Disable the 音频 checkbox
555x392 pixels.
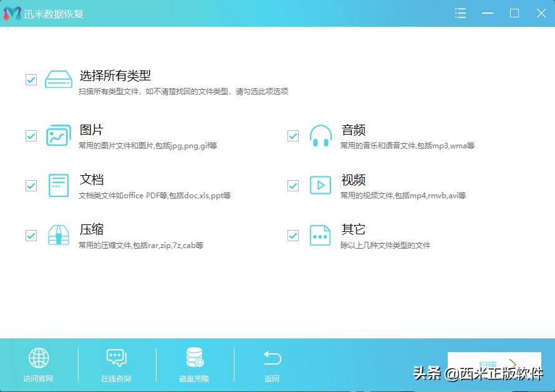[292, 135]
